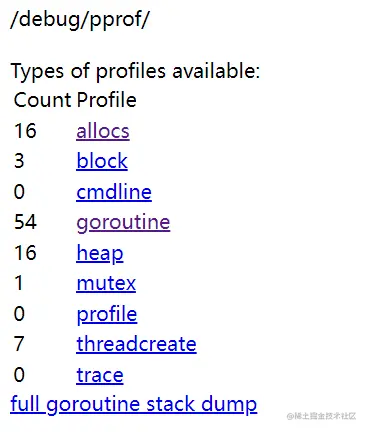Select the count 54 beside goroutine
368x432 pixels.
(25, 222)
